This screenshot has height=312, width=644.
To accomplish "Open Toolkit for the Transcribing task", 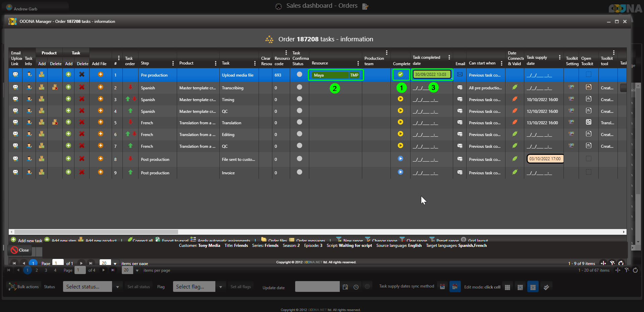I will [x=588, y=87].
